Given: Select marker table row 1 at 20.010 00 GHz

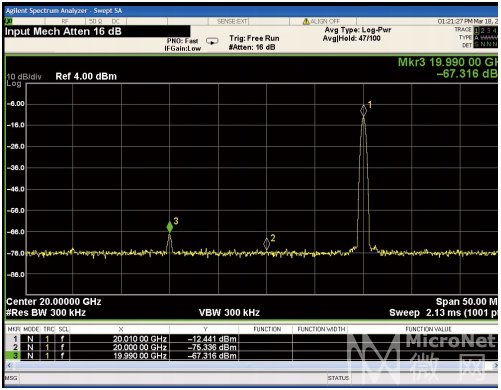Looking at the screenshot, I should point(252,339).
